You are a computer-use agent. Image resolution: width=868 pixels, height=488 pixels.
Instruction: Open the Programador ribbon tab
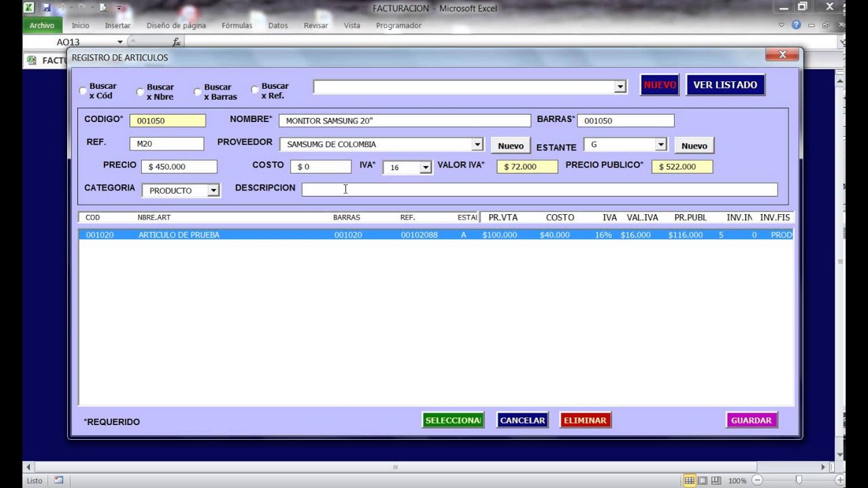click(399, 25)
